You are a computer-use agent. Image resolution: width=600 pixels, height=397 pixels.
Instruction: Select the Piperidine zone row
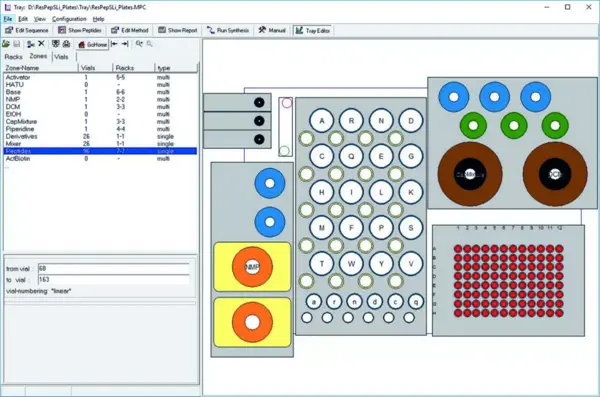[100, 129]
